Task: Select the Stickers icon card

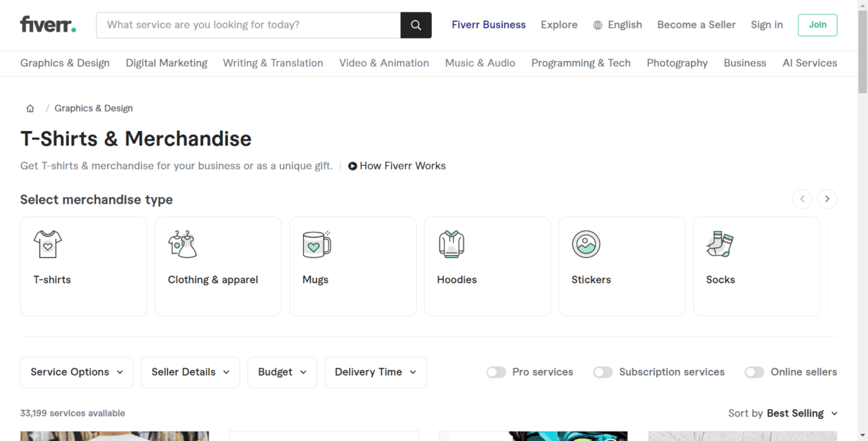Action: 622,266
